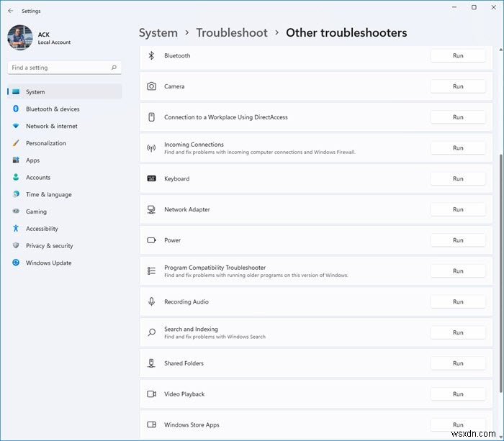Click the Windows Store Apps icon
The width and height of the screenshot is (504, 441).
click(151, 424)
